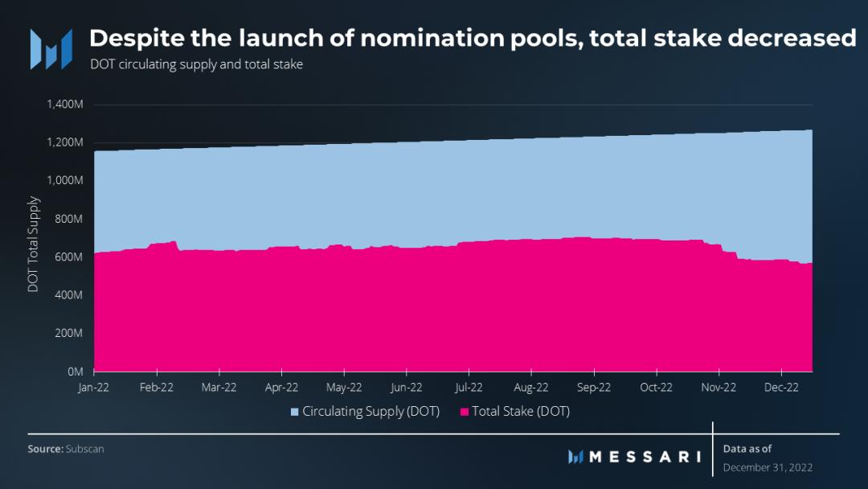Select the Jan-22 x-axis label
The width and height of the screenshot is (868, 489).
coord(95,387)
